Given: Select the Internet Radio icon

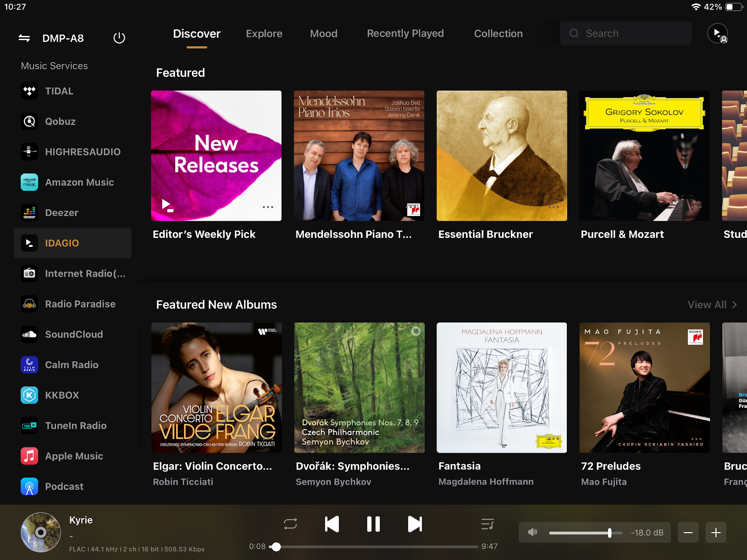Looking at the screenshot, I should (29, 273).
